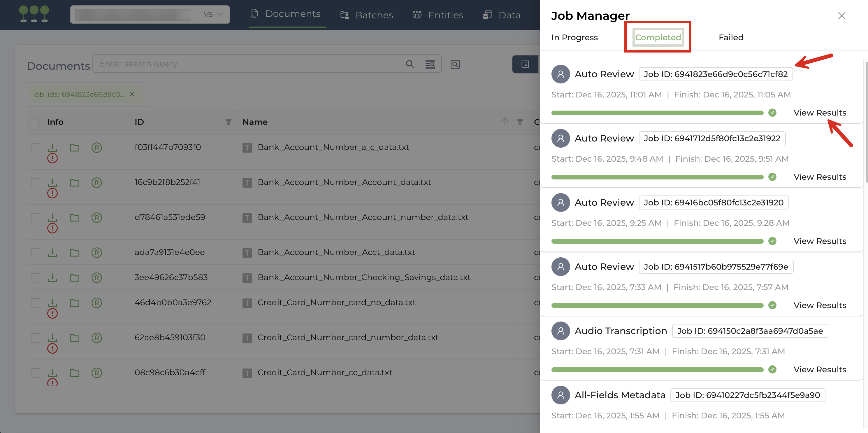Viewport: 868px width, 433px height.
Task: Open the folder icon next to 16c9b2f8b252f41
Action: 74,182
